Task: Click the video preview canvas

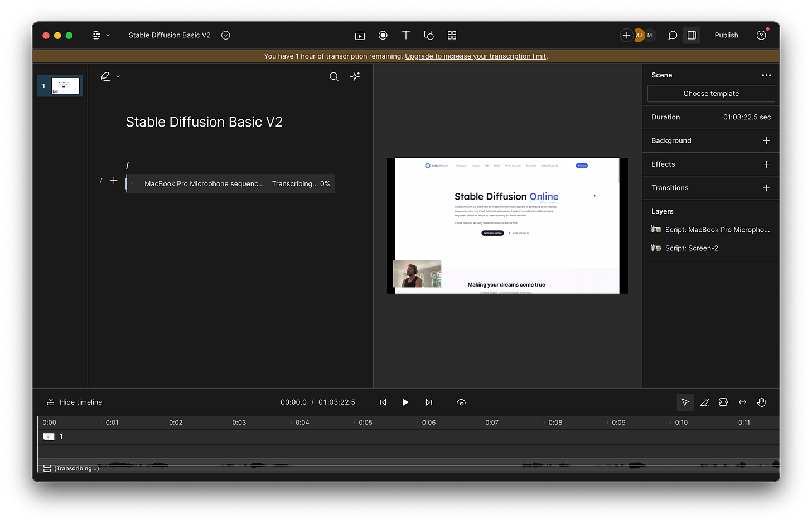Action: pos(507,226)
